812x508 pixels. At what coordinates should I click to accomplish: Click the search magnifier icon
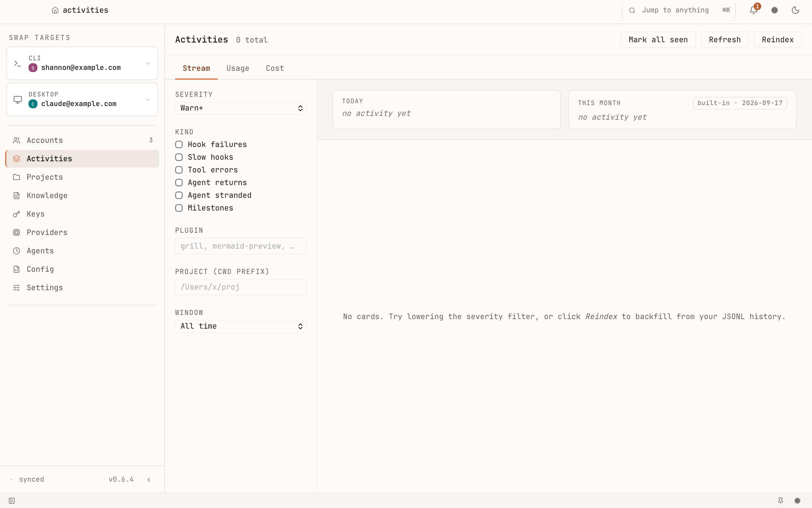pos(632,10)
